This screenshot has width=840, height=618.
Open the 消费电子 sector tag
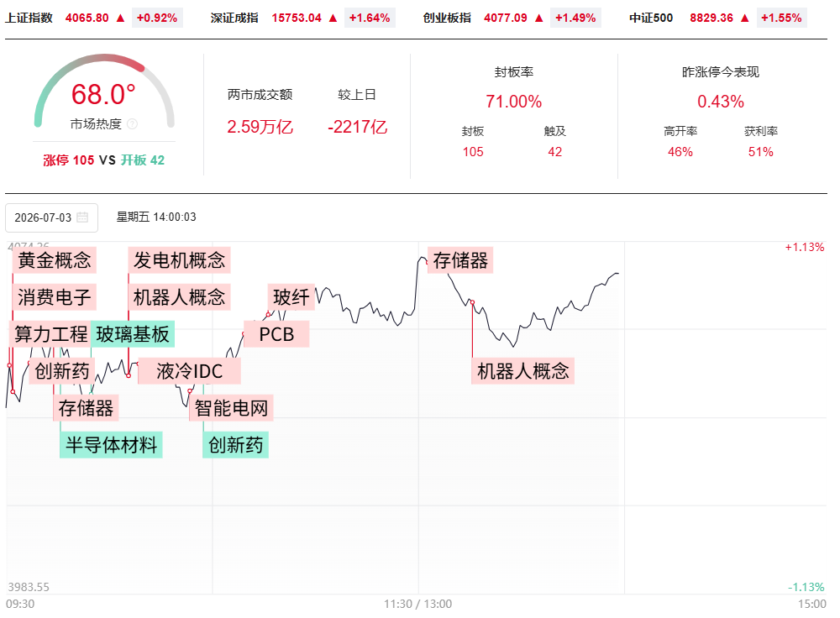click(x=54, y=297)
